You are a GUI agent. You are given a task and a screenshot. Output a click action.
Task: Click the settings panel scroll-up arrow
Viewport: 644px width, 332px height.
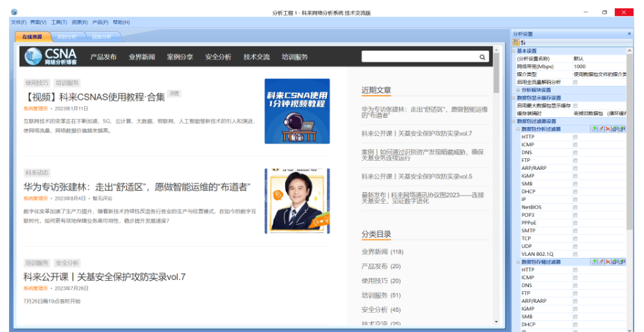click(629, 51)
